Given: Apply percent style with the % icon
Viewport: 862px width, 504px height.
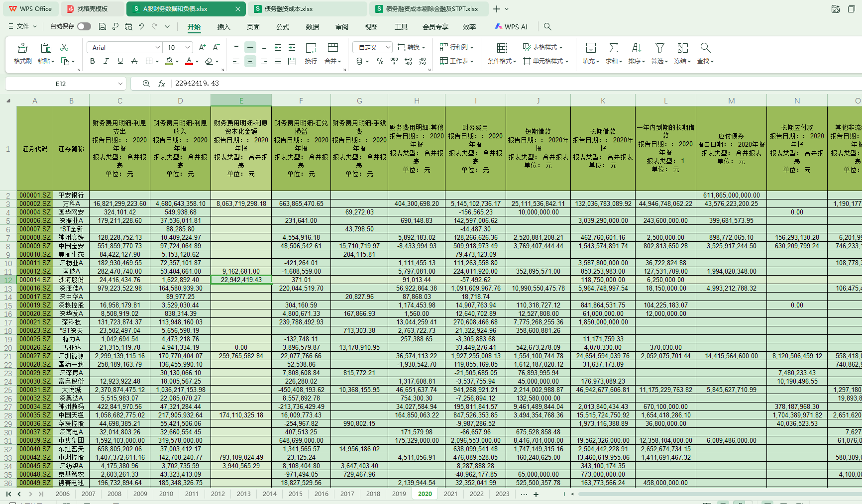Looking at the screenshot, I should [x=380, y=61].
